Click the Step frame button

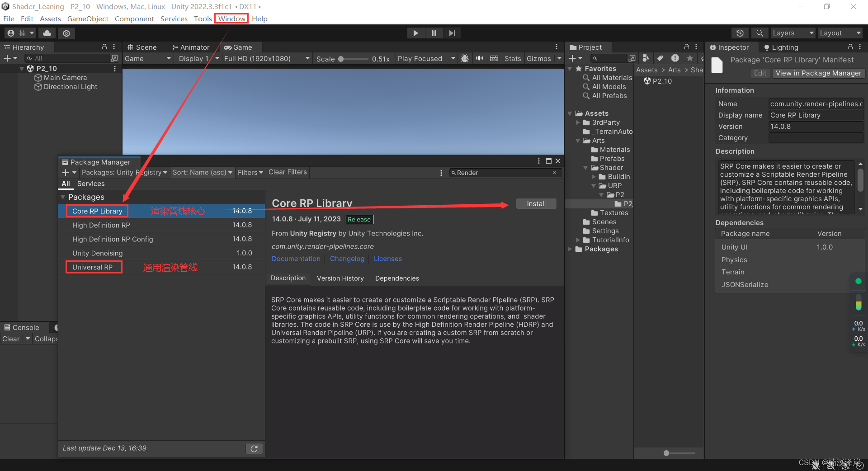pos(452,33)
